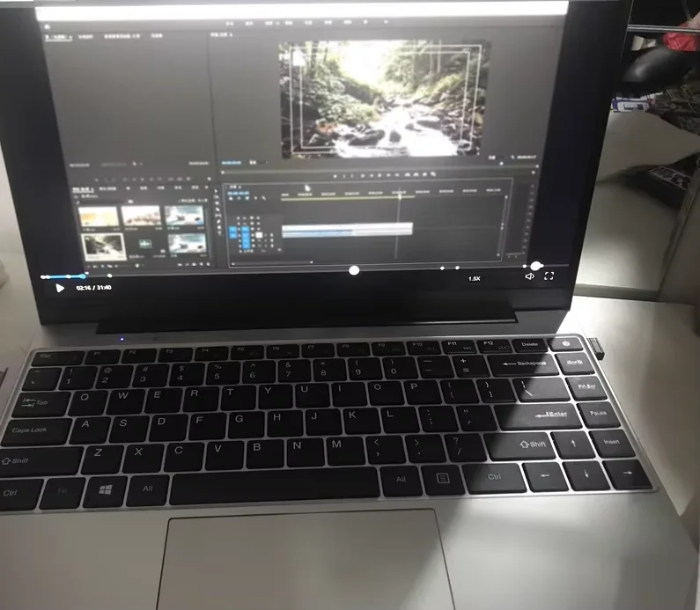The height and width of the screenshot is (610, 700).
Task: Click the fullscreen icon in the video player
Action: coord(549,276)
